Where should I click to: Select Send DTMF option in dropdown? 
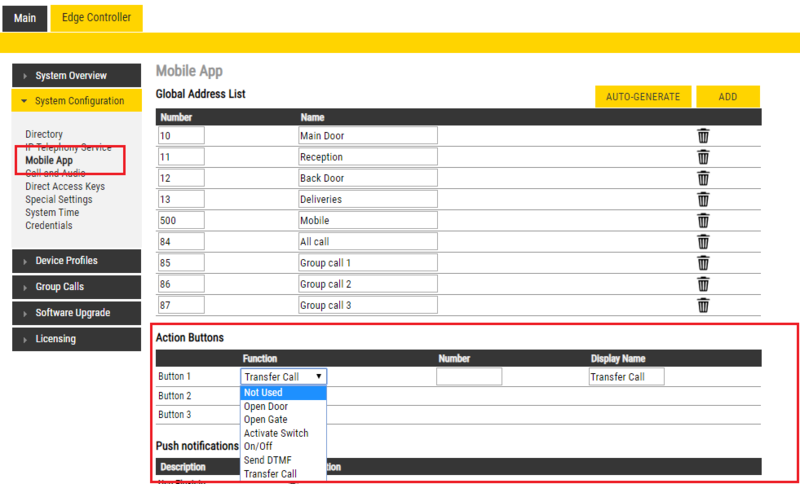point(267,460)
